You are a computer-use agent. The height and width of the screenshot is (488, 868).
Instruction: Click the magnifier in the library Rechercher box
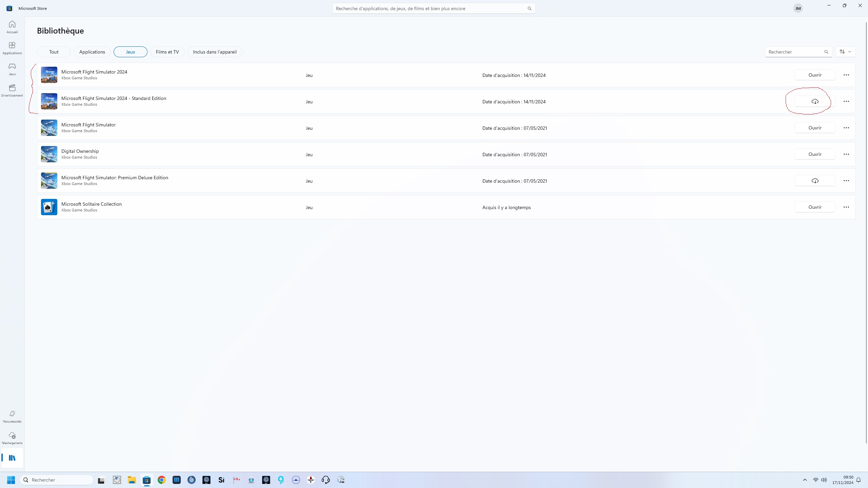coord(826,52)
